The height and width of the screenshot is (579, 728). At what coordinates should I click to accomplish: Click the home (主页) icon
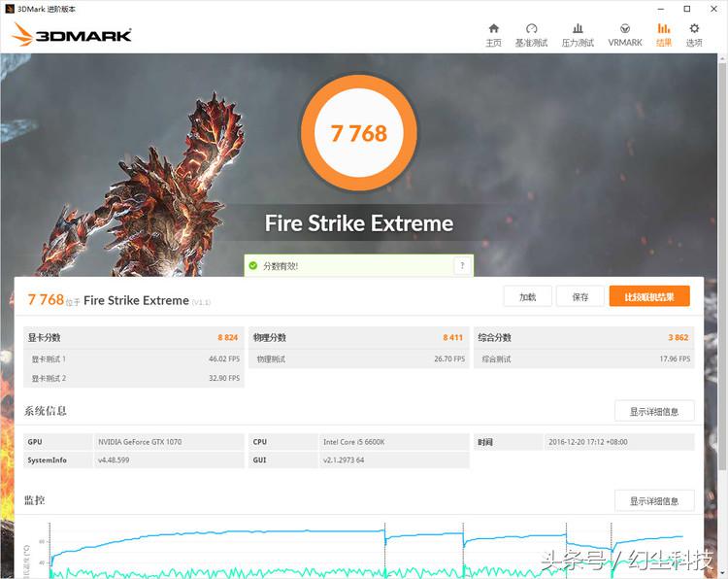point(493,29)
